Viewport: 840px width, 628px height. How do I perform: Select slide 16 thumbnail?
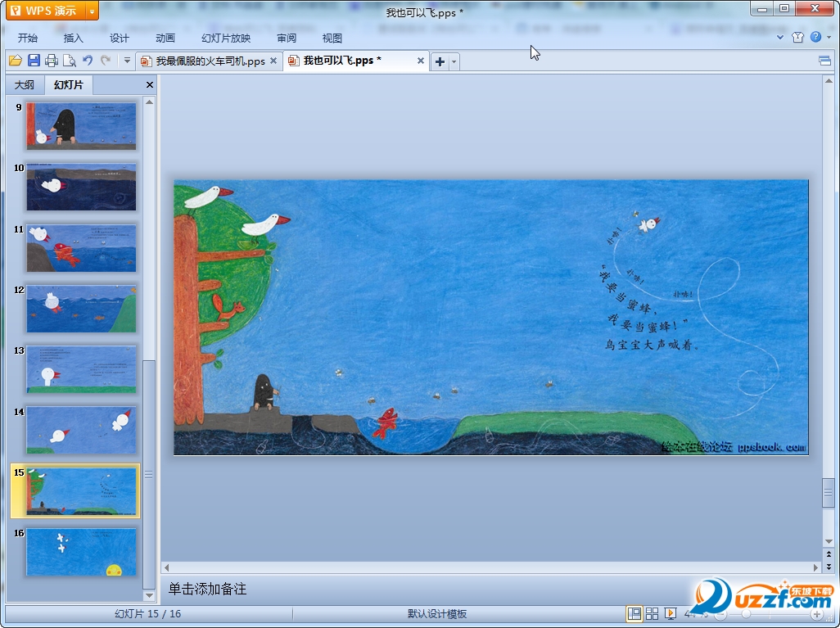(81, 552)
